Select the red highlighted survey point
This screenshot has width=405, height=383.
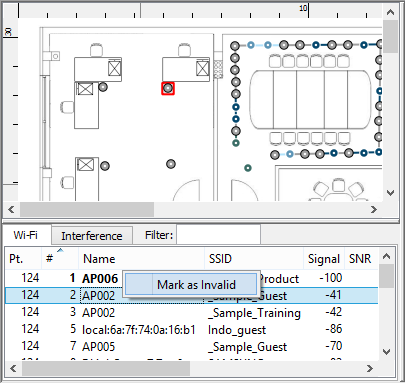pos(168,88)
